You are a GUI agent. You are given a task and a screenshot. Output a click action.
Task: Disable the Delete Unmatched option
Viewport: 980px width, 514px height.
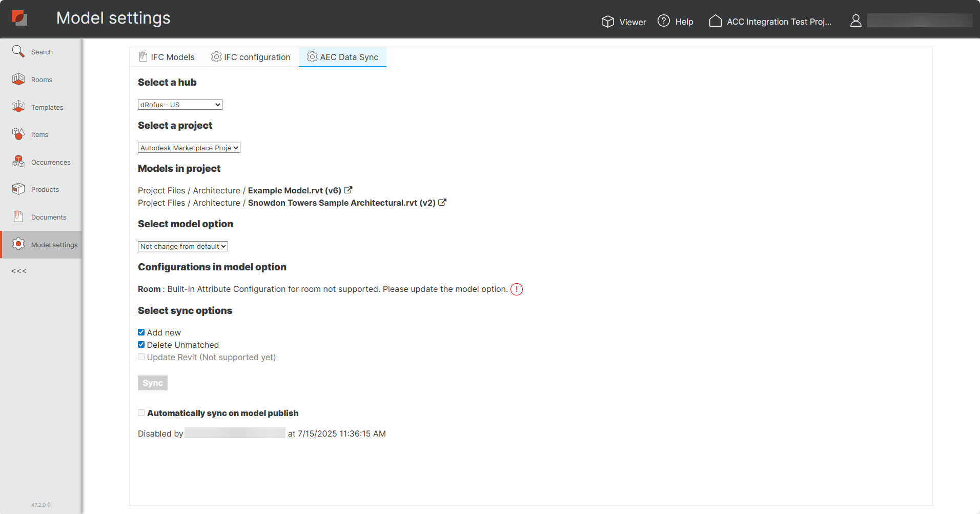tap(141, 344)
